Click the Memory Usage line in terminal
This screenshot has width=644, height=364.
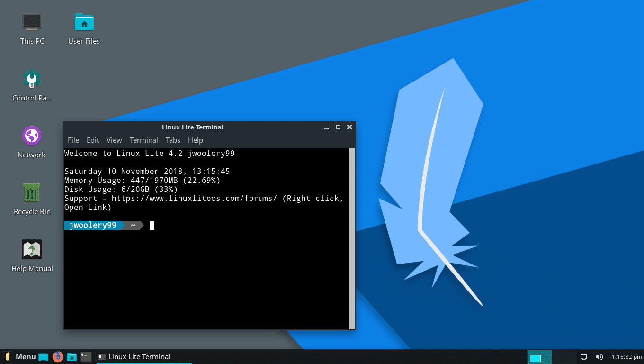(x=143, y=181)
